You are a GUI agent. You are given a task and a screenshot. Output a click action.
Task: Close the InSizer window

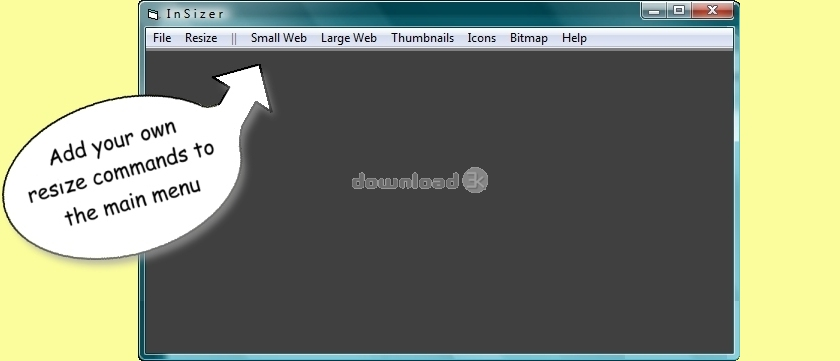click(x=712, y=10)
